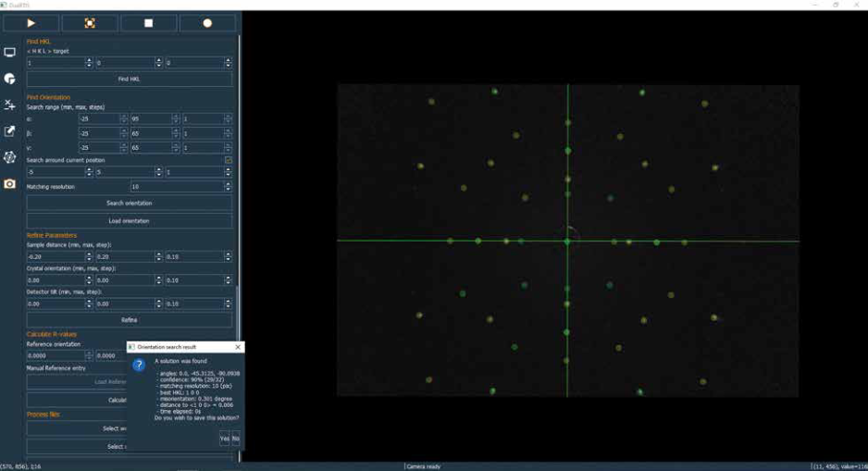The image size is (868, 471).
Task: Click the play button in the top toolbar
Action: (31, 23)
